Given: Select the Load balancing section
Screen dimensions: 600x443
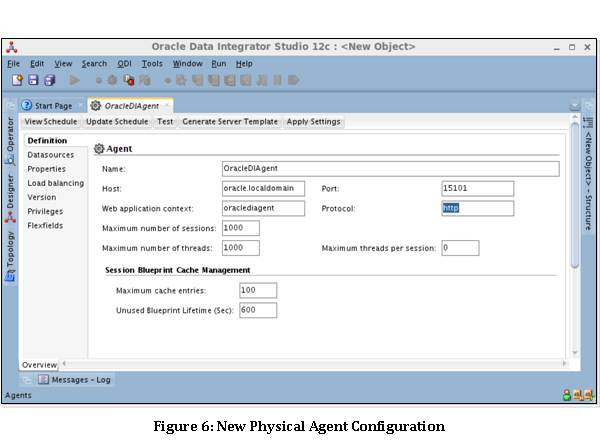Looking at the screenshot, I should pyautogui.click(x=55, y=183).
